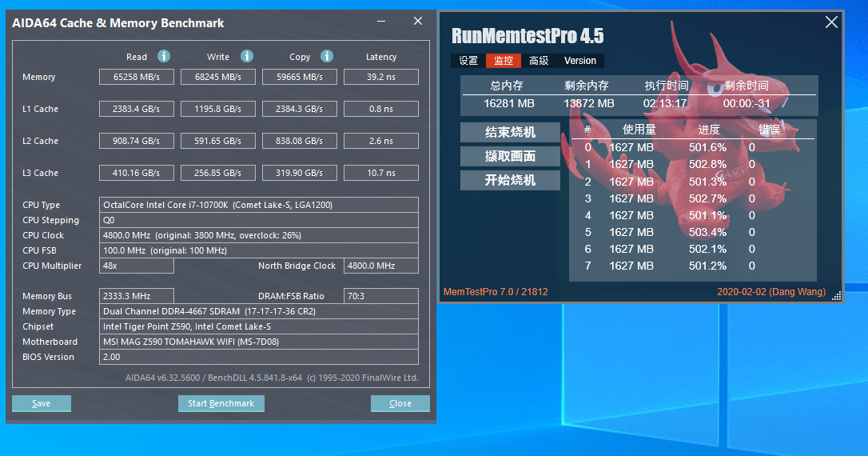Click BIOS Version field 2.00
The image size is (868, 456).
tap(258, 357)
